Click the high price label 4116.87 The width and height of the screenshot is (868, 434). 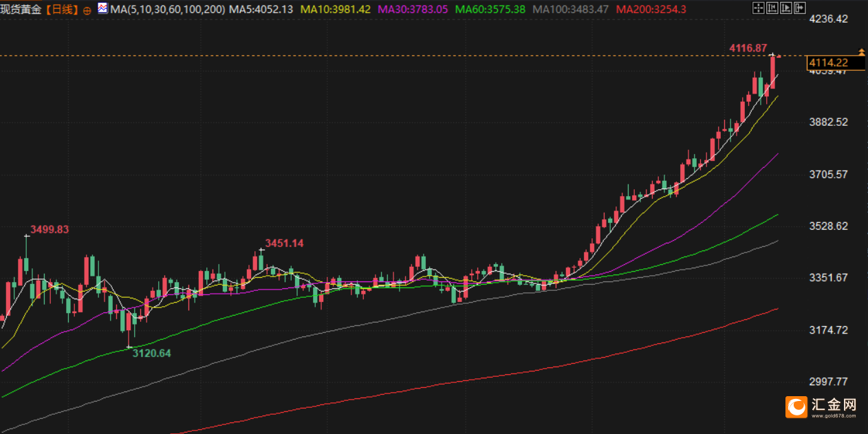click(x=748, y=48)
